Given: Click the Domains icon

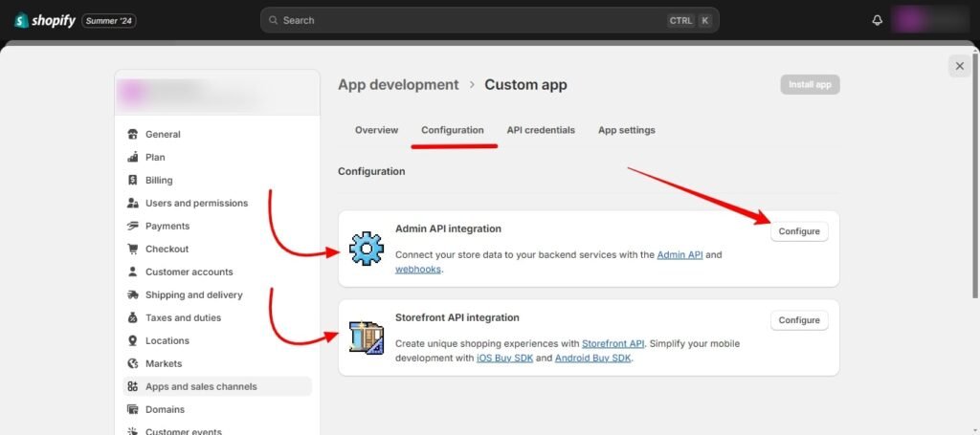Looking at the screenshot, I should click(132, 409).
